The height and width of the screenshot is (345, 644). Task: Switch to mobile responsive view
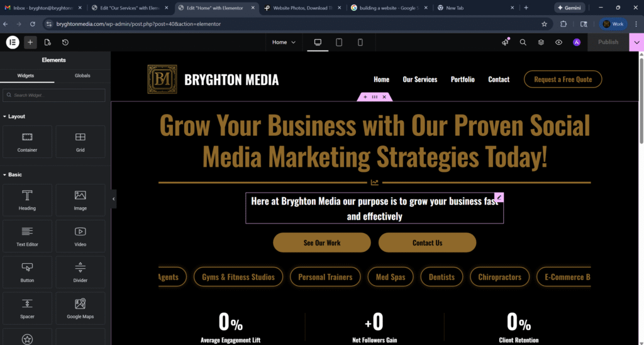[x=360, y=42]
